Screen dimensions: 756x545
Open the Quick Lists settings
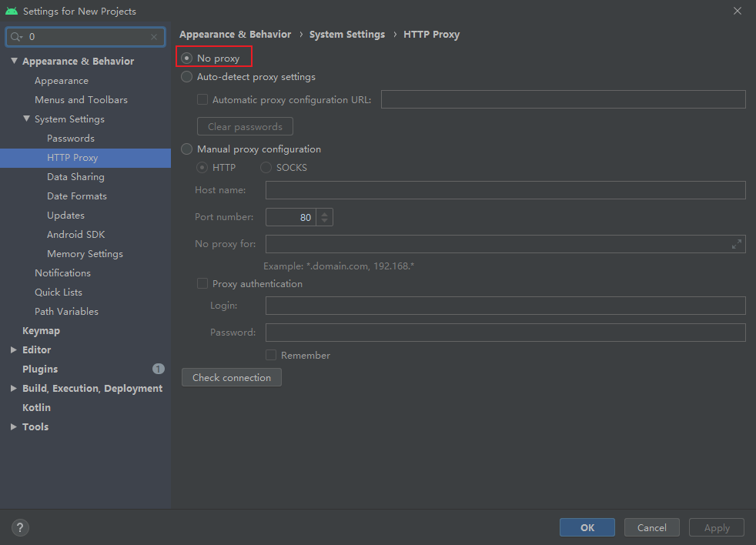[x=59, y=293]
